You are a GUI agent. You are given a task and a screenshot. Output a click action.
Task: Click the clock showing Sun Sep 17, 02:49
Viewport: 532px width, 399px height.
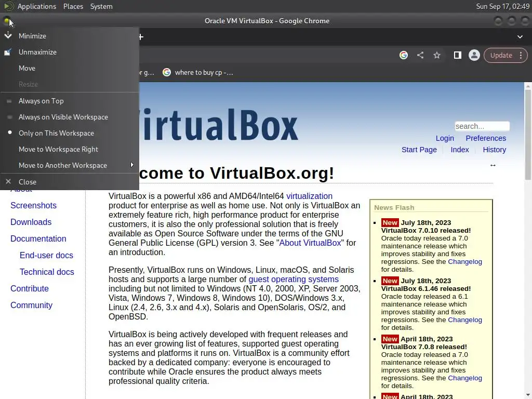[502, 6]
